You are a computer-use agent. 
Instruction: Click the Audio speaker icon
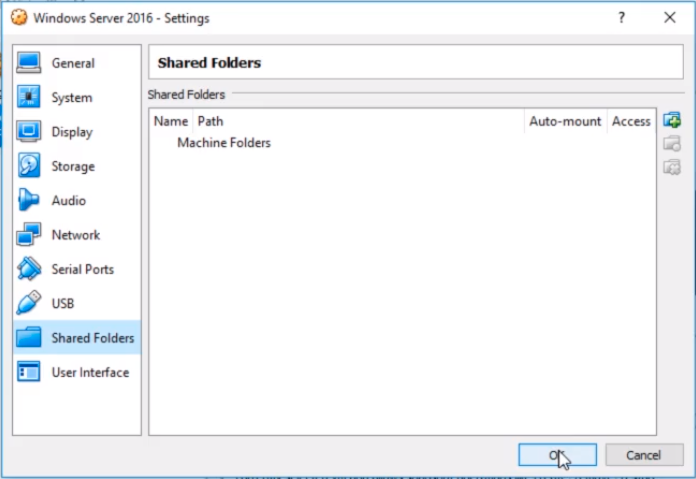click(x=29, y=200)
